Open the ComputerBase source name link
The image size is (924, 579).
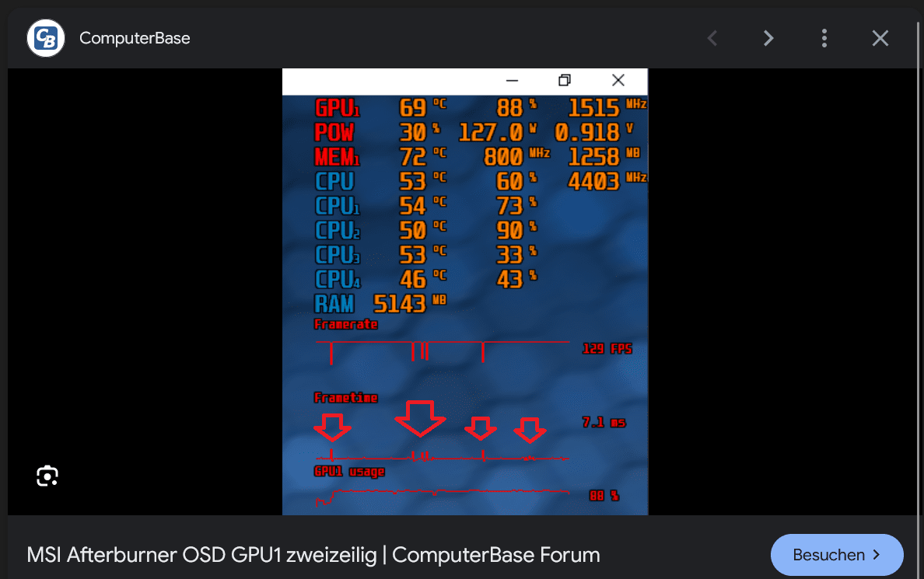pyautogui.click(x=135, y=38)
